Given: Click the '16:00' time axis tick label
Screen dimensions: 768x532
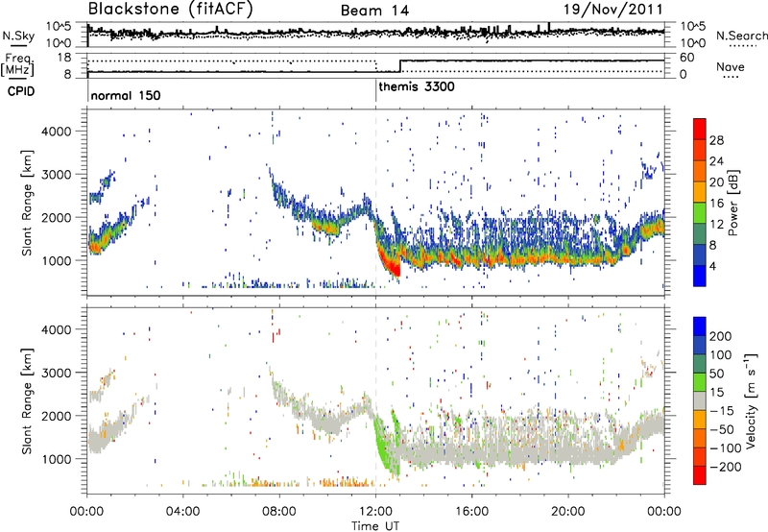Looking at the screenshot, I should (471, 512).
